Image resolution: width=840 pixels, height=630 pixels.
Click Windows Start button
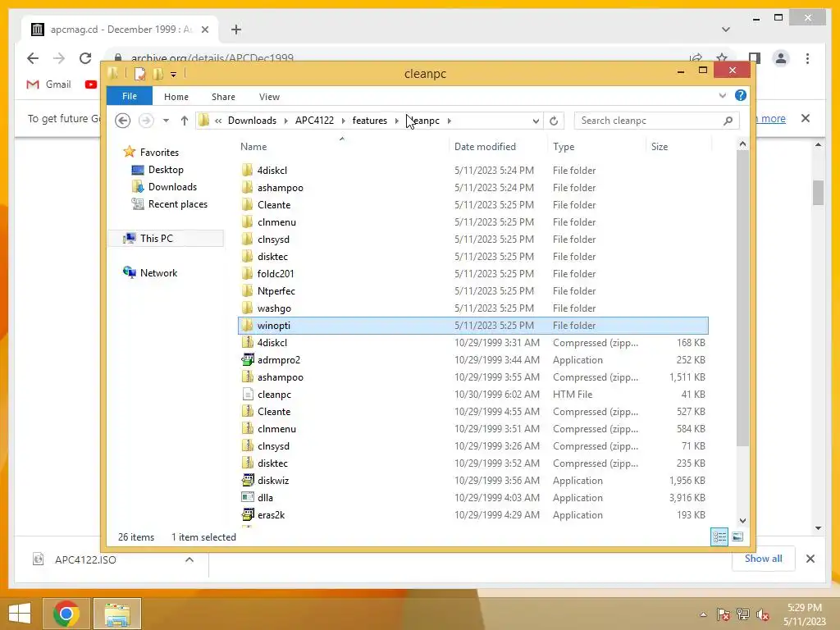coord(20,614)
